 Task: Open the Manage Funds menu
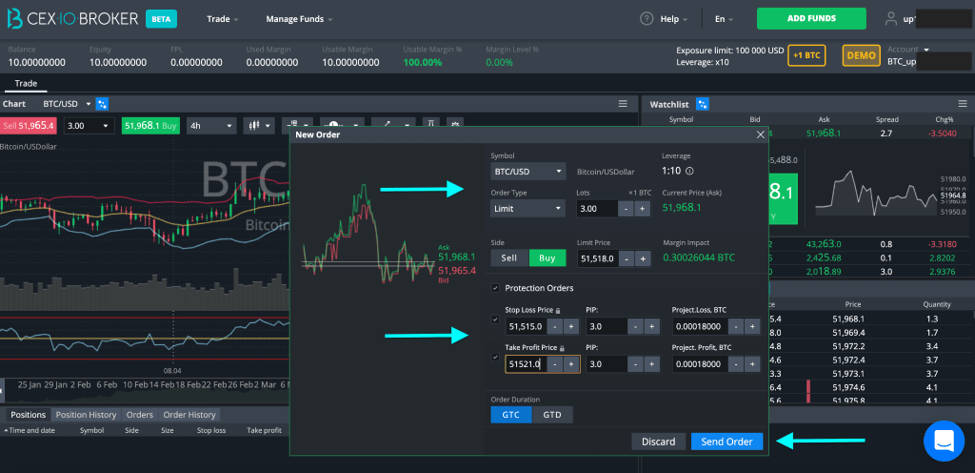click(x=299, y=19)
